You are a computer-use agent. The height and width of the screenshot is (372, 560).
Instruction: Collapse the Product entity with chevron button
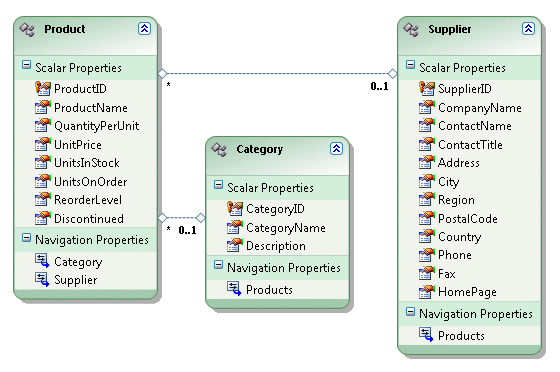click(144, 29)
